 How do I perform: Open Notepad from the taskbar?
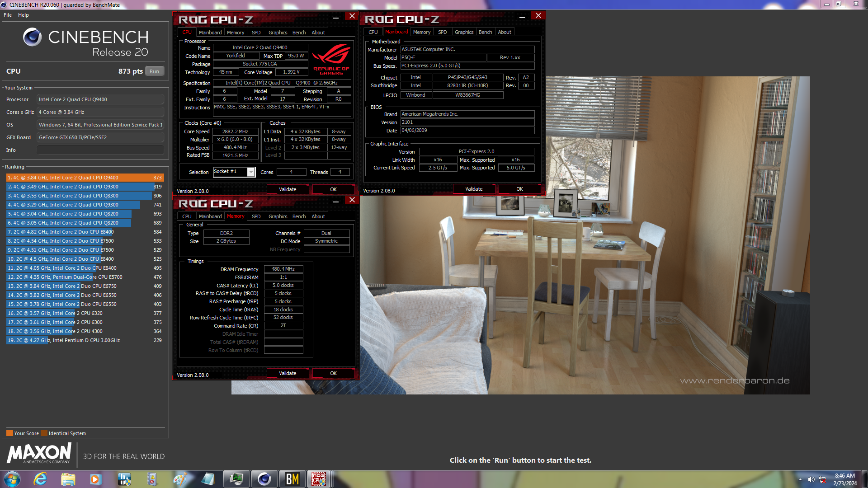[x=208, y=479]
